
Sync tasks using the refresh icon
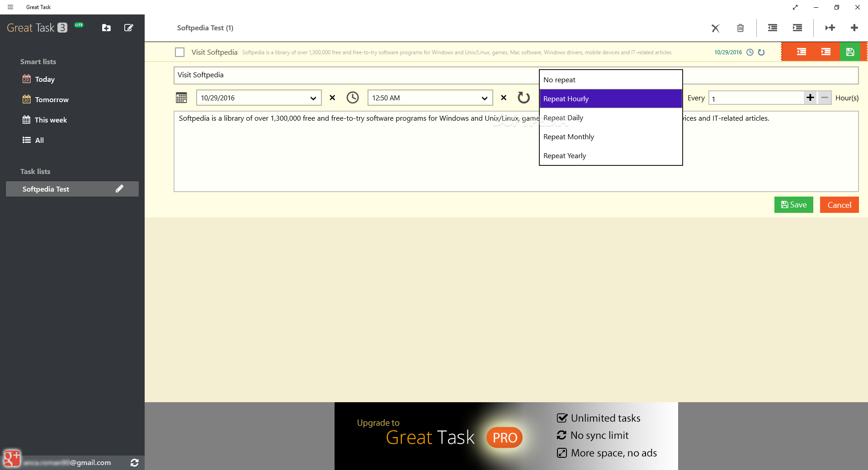pos(134,463)
